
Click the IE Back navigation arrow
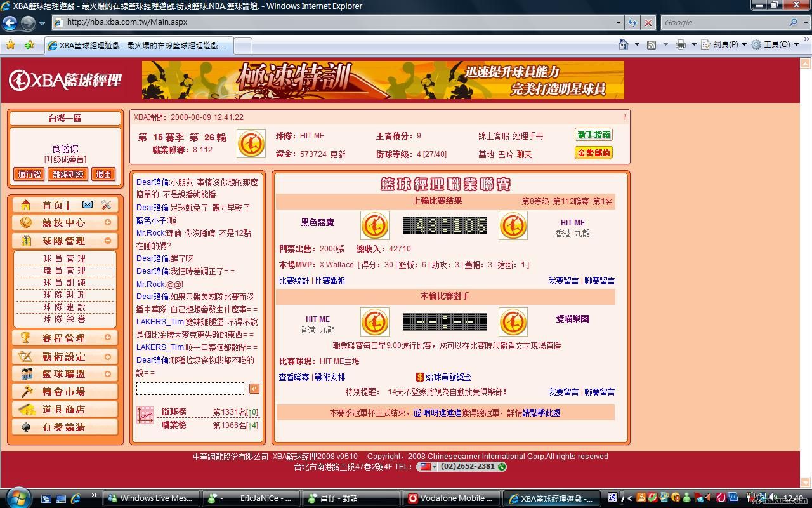coord(10,23)
